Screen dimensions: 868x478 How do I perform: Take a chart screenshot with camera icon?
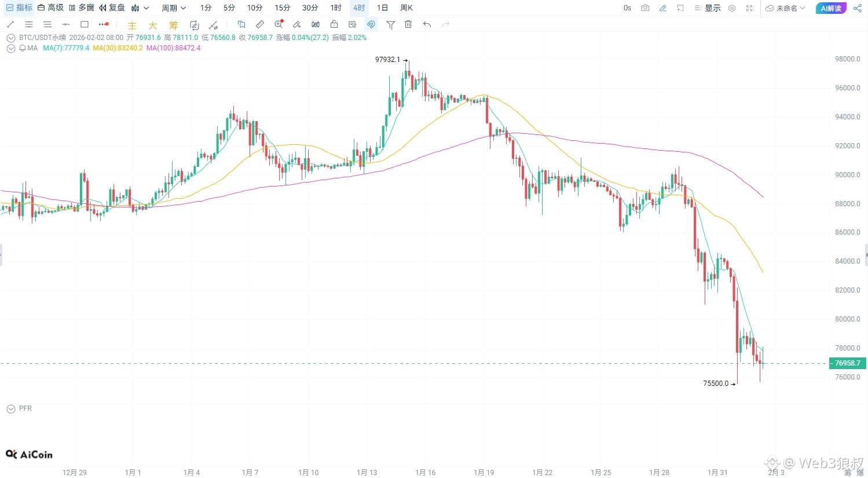[645, 8]
